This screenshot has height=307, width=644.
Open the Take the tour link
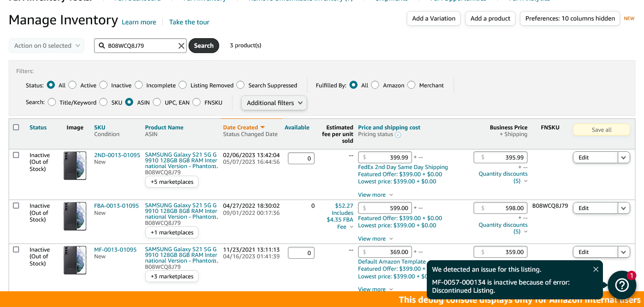pyautogui.click(x=189, y=22)
